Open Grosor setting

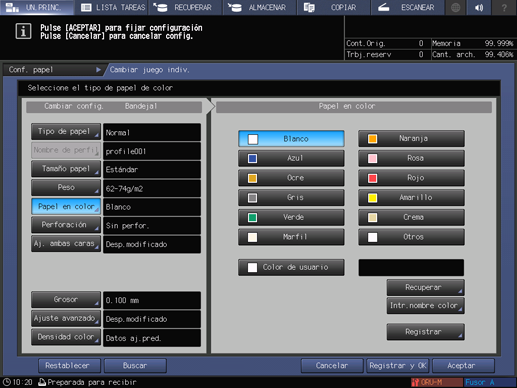tap(66, 300)
